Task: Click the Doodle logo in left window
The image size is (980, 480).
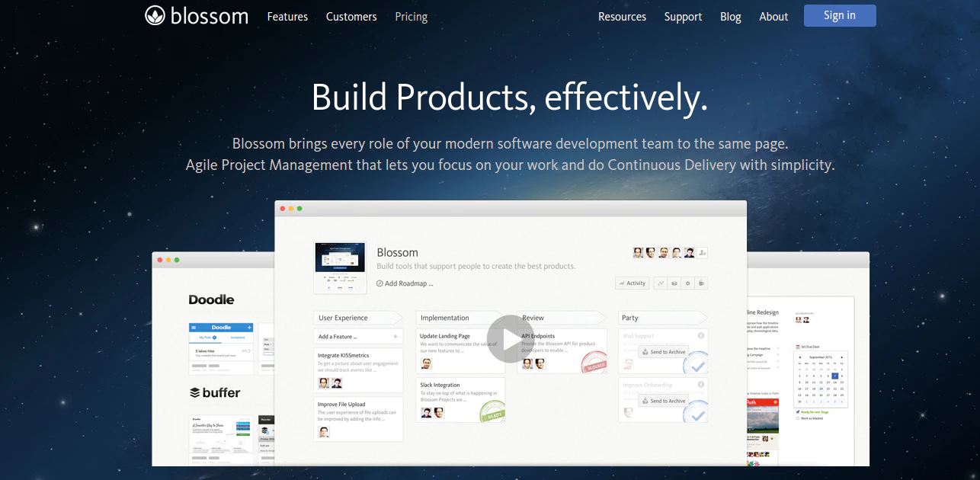Action: [x=212, y=300]
